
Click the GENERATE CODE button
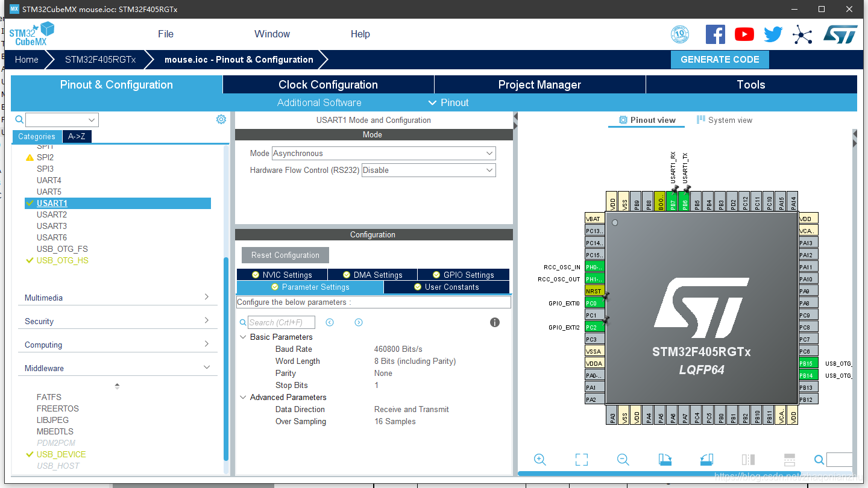coord(720,60)
